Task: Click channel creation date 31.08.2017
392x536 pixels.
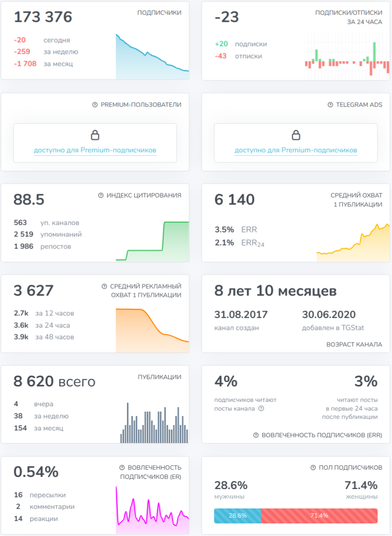Action: [241, 315]
